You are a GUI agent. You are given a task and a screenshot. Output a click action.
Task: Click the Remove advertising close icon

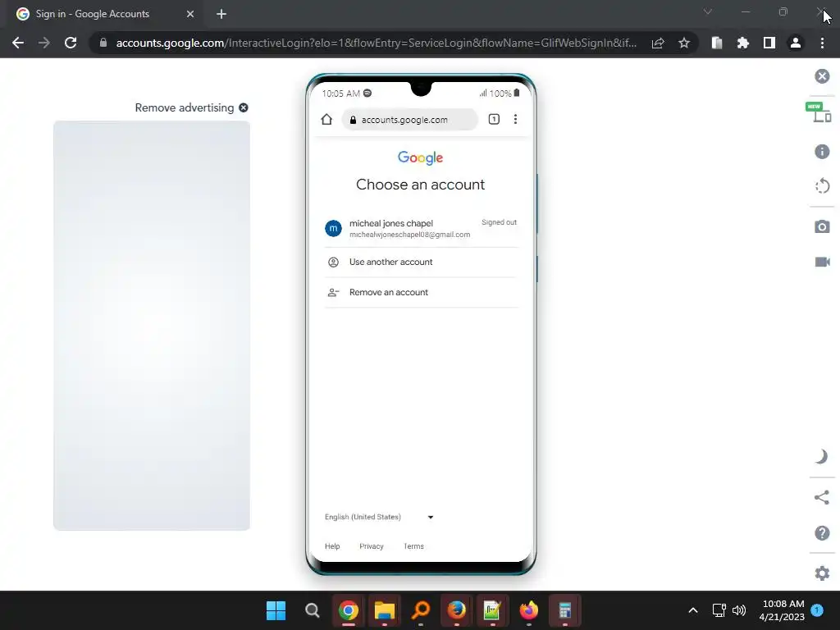(243, 107)
